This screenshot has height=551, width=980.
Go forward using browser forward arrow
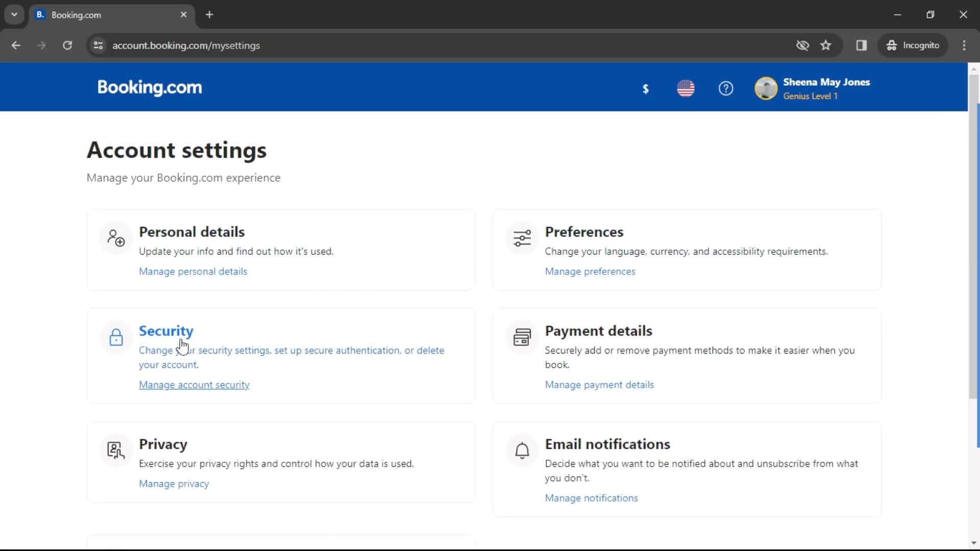pos(41,45)
